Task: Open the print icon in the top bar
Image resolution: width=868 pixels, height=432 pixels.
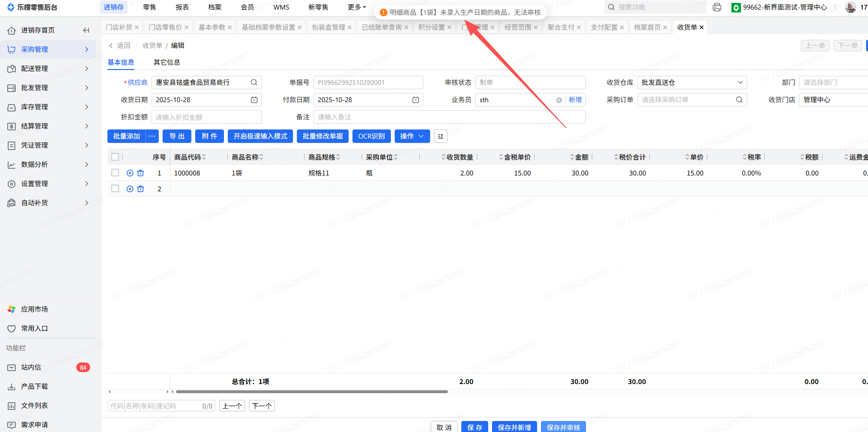Action: tap(717, 7)
